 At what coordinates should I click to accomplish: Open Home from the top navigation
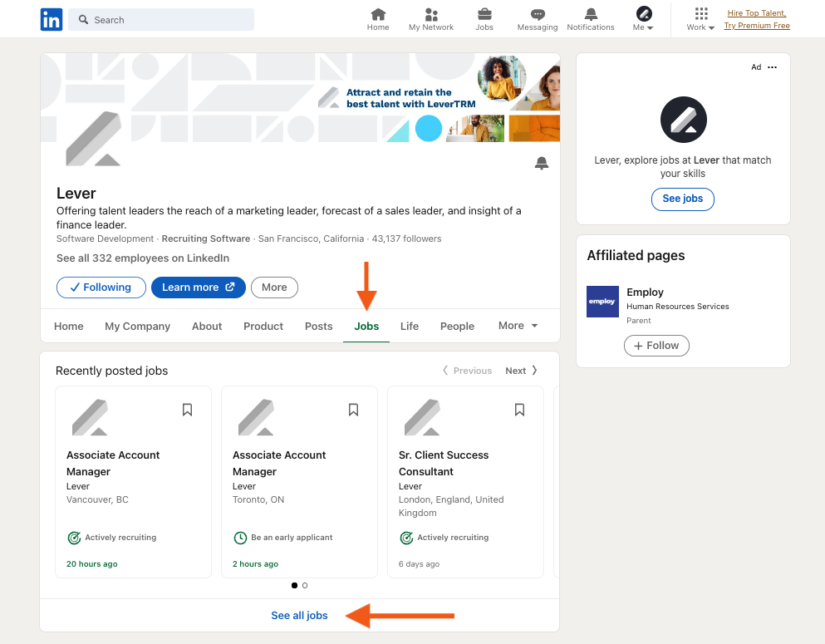(x=378, y=19)
